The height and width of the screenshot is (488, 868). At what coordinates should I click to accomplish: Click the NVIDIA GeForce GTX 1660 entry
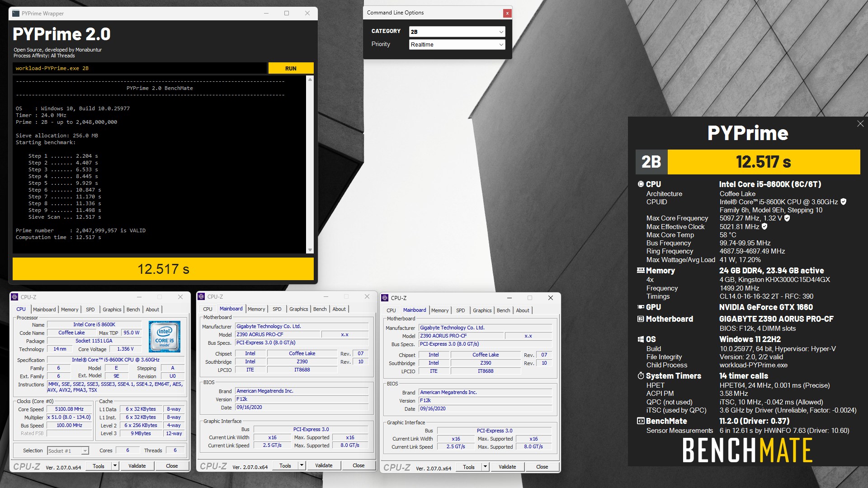tap(766, 307)
